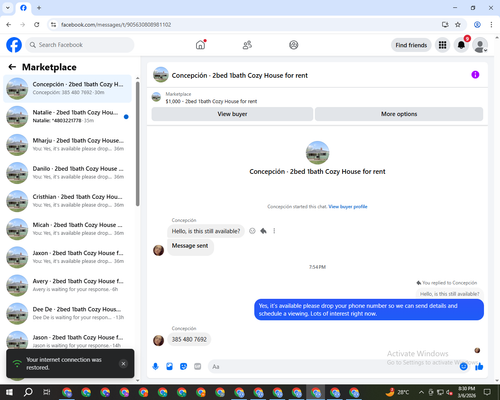Image resolution: width=500 pixels, height=400 pixels.
Task: Click the large listing image in chat center
Action: (x=317, y=153)
